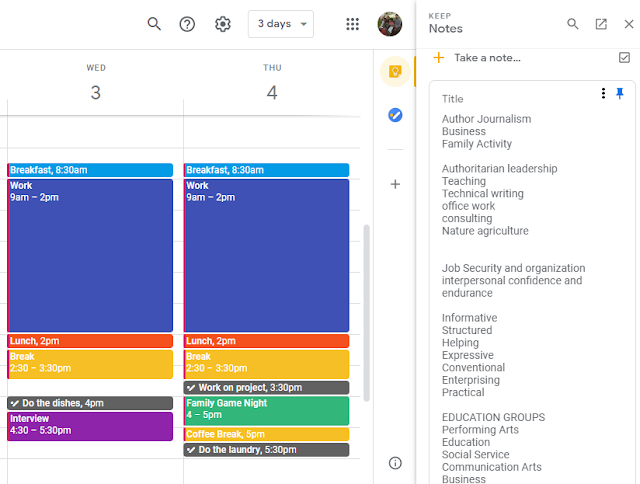Select the Keep icon in side panel

tap(395, 72)
